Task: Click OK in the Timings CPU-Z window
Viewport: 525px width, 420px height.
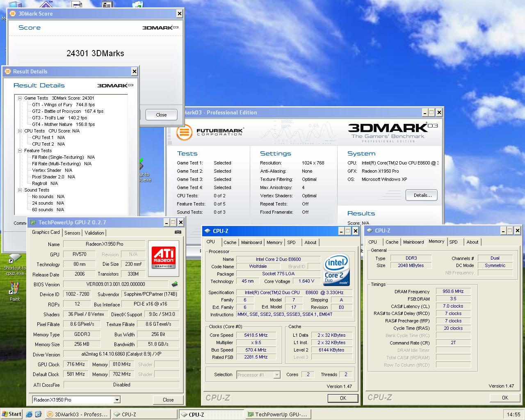Action: point(505,397)
